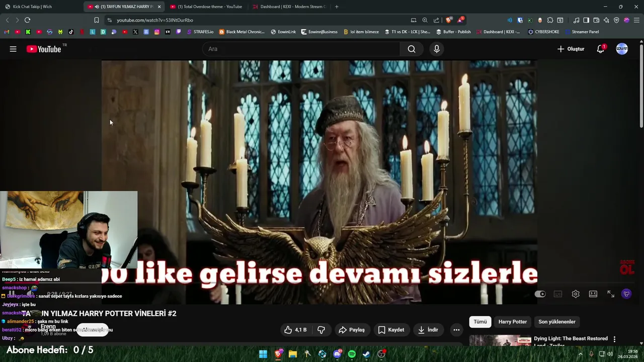Click the YouTube search magnifier button
Image resolution: width=644 pixels, height=362 pixels.
(412, 49)
